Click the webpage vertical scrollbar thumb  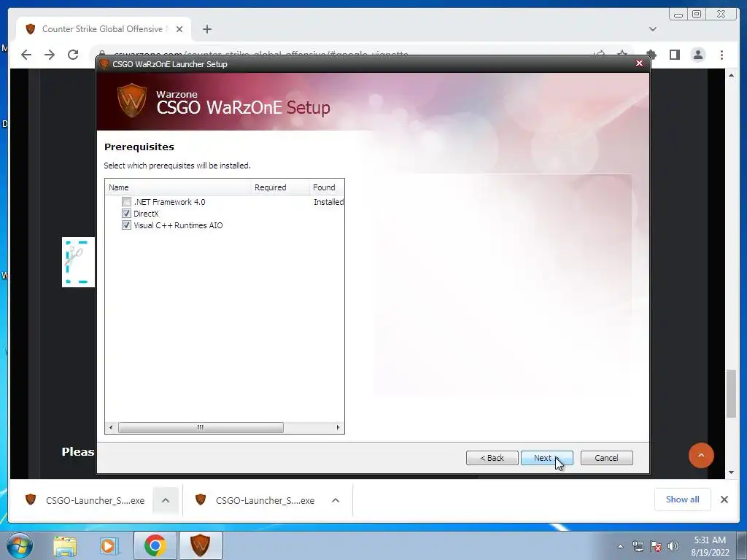[x=731, y=394]
